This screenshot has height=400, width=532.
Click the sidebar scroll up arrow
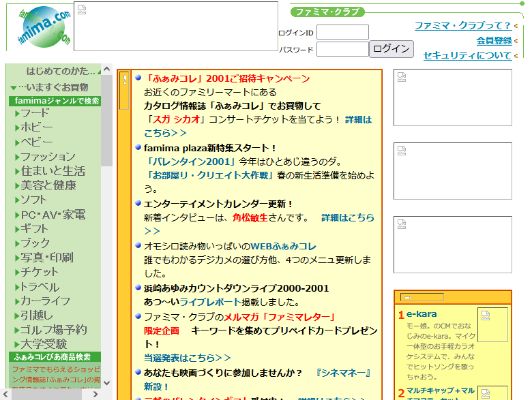pyautogui.click(x=106, y=69)
